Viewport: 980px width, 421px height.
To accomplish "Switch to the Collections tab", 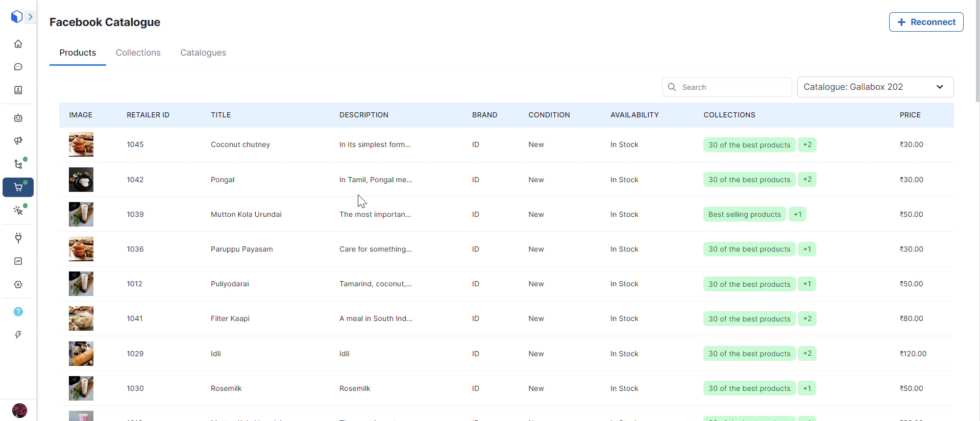I will 138,53.
